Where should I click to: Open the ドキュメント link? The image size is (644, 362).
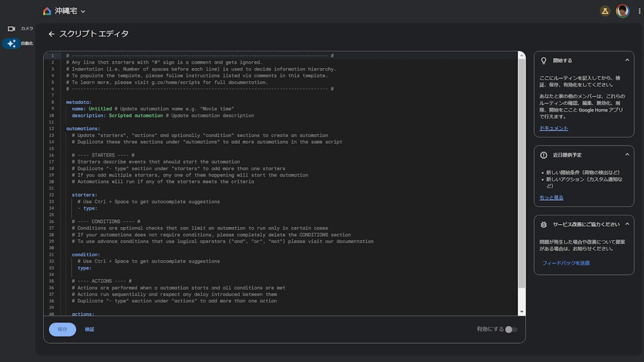pyautogui.click(x=553, y=128)
